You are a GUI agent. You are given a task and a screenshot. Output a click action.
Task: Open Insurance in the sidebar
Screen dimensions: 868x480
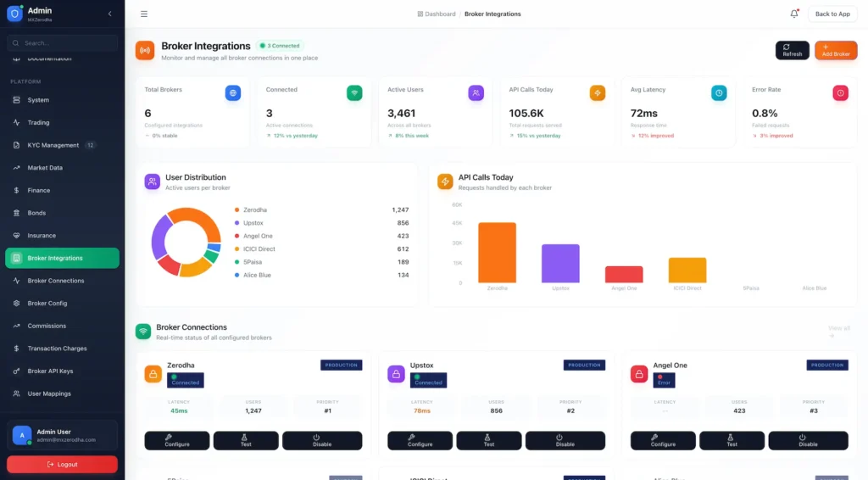tap(62, 235)
